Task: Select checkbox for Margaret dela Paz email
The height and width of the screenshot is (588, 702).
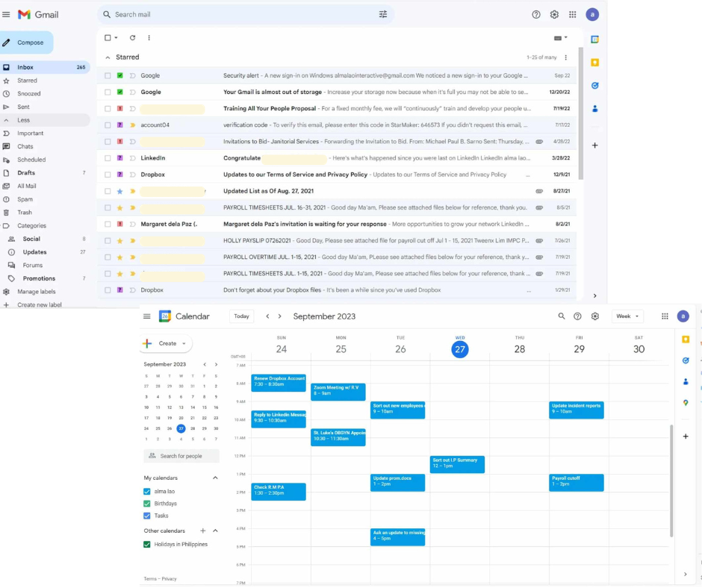Action: coord(108,224)
